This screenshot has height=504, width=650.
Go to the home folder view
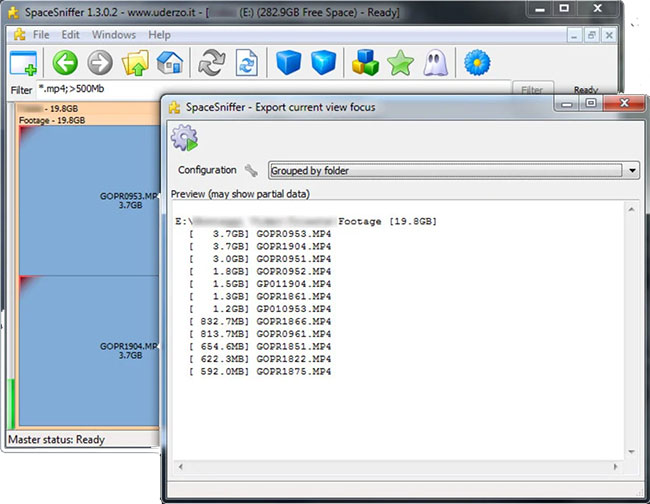(x=170, y=63)
